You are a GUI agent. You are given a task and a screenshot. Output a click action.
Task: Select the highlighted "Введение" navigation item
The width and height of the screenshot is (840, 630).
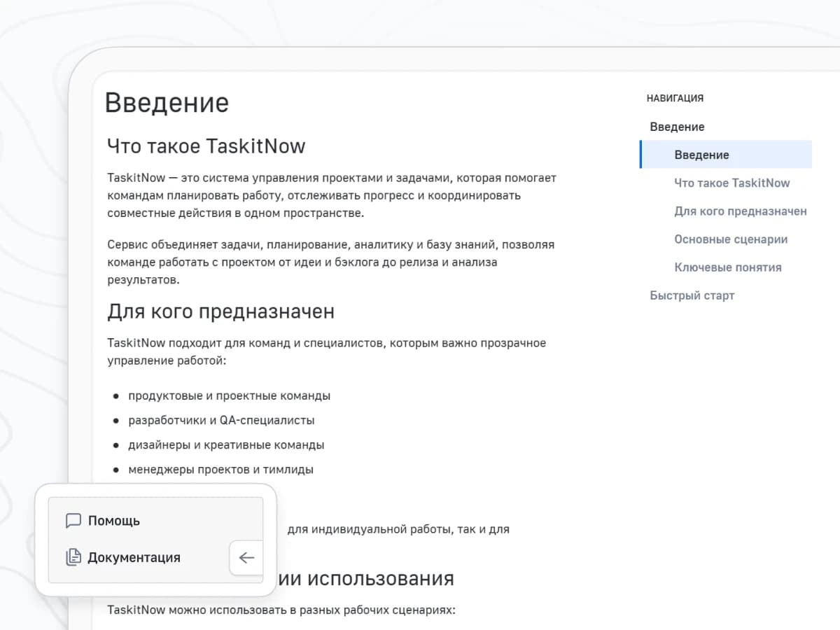point(703,155)
